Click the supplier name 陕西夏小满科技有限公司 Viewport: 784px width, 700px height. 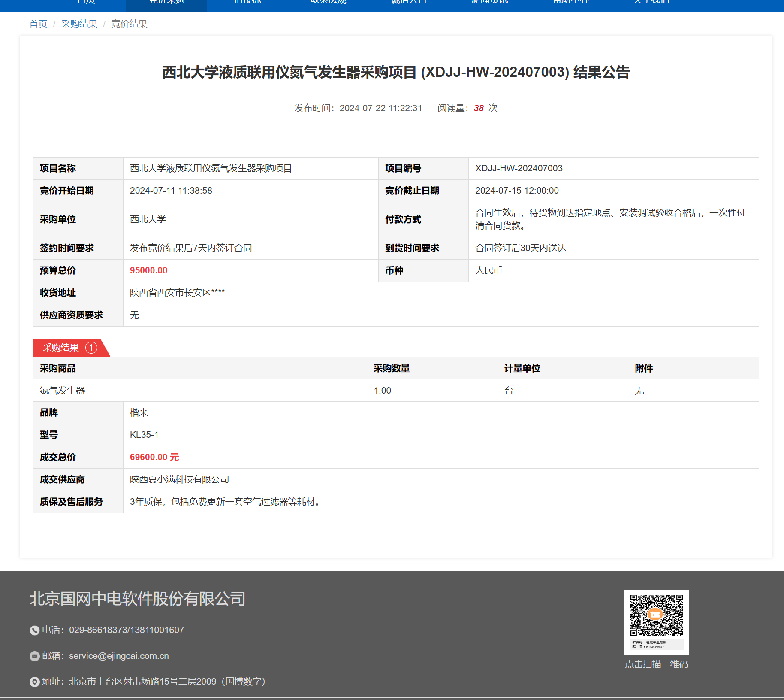point(179,479)
